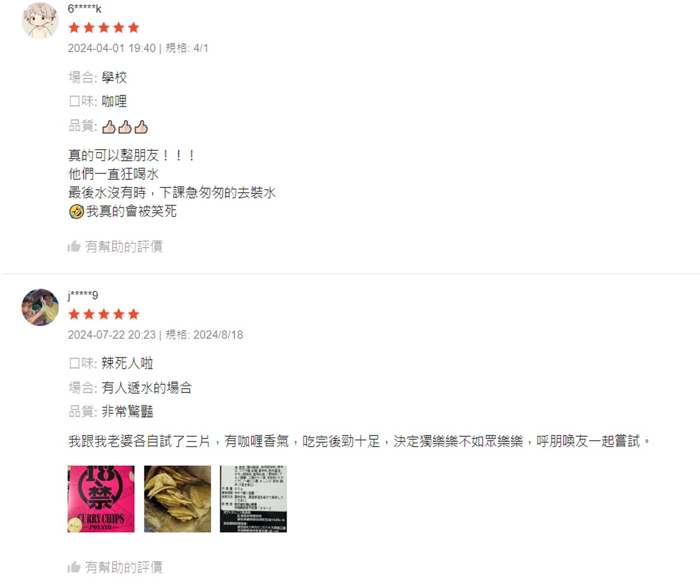Click the review text about 咖哩香氣

point(360,441)
